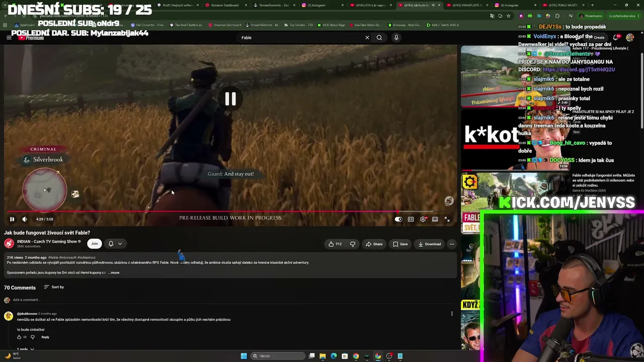Open options menu for @jakubkooooo's comment
Screen dimensions: 644x362
coord(452,314)
